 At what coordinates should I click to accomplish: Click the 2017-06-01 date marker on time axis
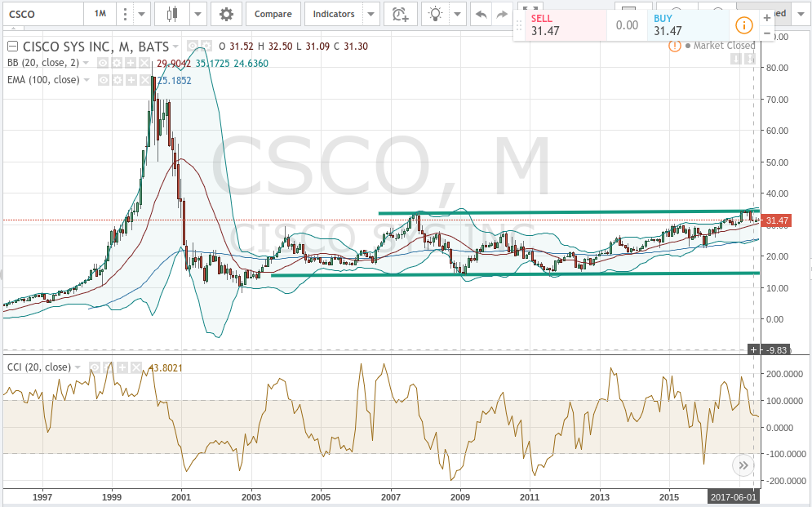tap(734, 497)
